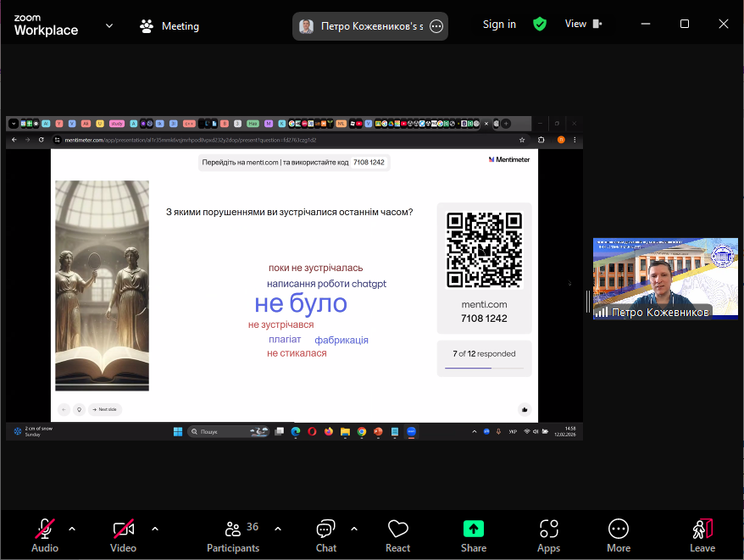Open the Apps panel
The image size is (744, 560).
tap(548, 535)
